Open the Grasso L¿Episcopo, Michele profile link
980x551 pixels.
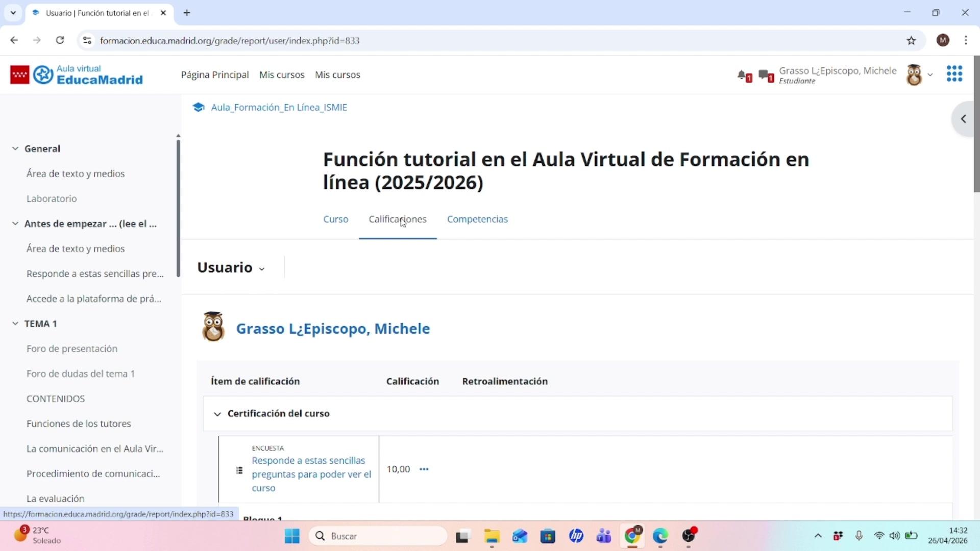333,329
